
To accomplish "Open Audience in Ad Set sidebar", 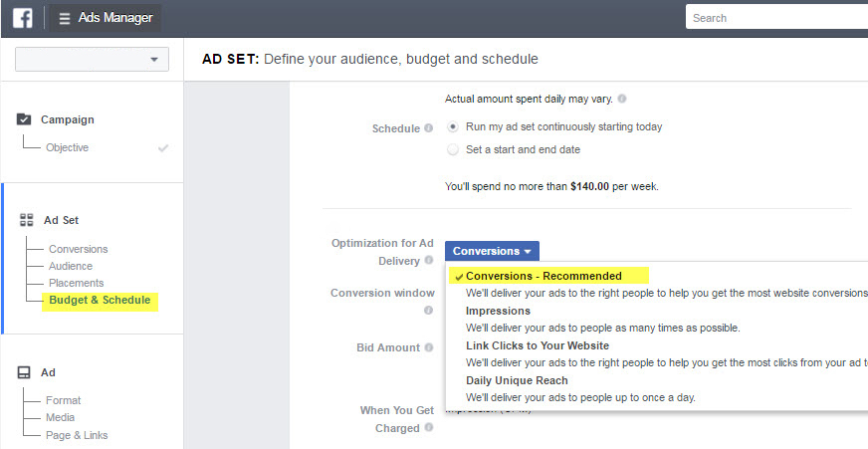I will pos(71,266).
